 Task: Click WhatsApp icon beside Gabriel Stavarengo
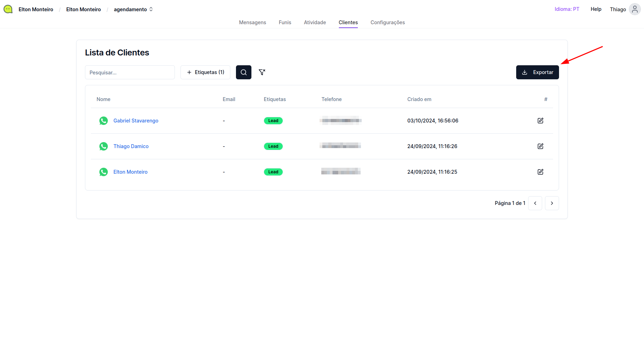tap(104, 121)
